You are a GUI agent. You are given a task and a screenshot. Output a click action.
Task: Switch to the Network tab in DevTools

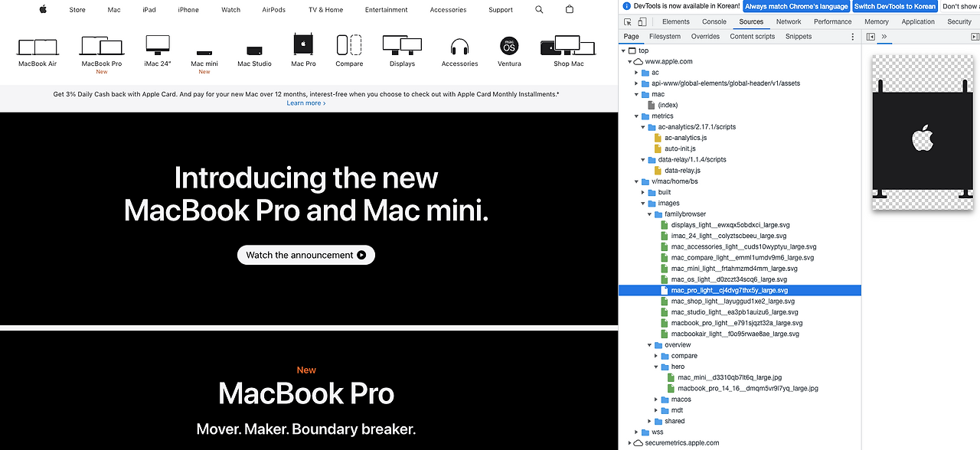click(789, 21)
